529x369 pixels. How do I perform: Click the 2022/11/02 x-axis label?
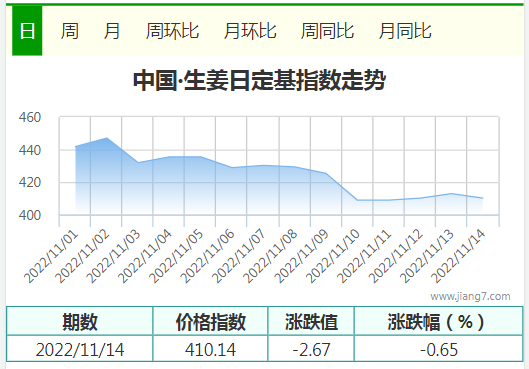[83, 257]
